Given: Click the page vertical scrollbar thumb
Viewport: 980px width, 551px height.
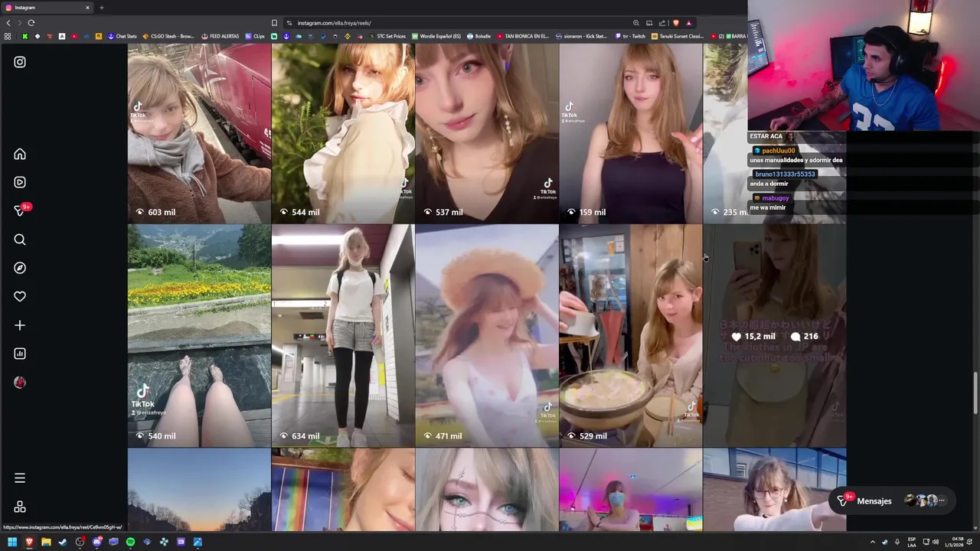Looking at the screenshot, I should tap(975, 394).
